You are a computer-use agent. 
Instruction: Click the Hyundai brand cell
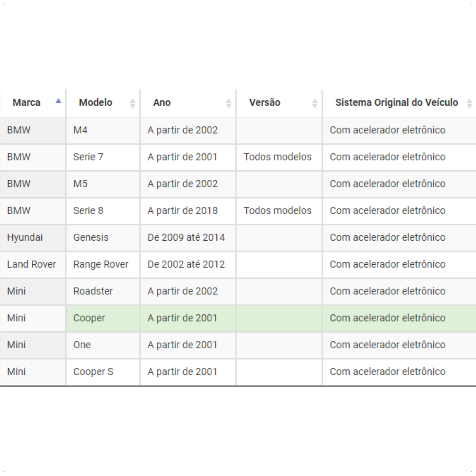(33, 238)
